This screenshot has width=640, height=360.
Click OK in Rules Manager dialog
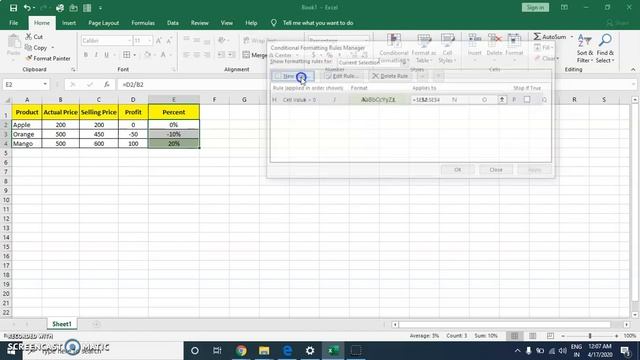pos(458,170)
